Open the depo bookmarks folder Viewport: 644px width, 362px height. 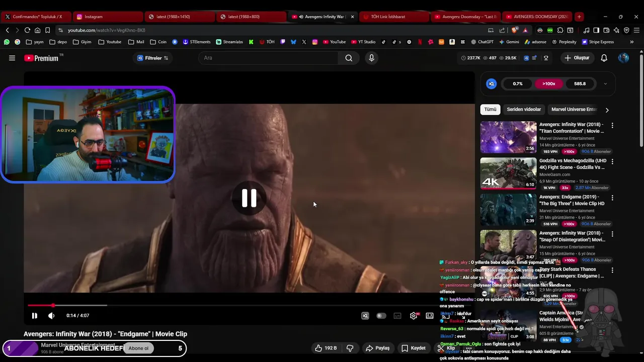click(x=58, y=42)
